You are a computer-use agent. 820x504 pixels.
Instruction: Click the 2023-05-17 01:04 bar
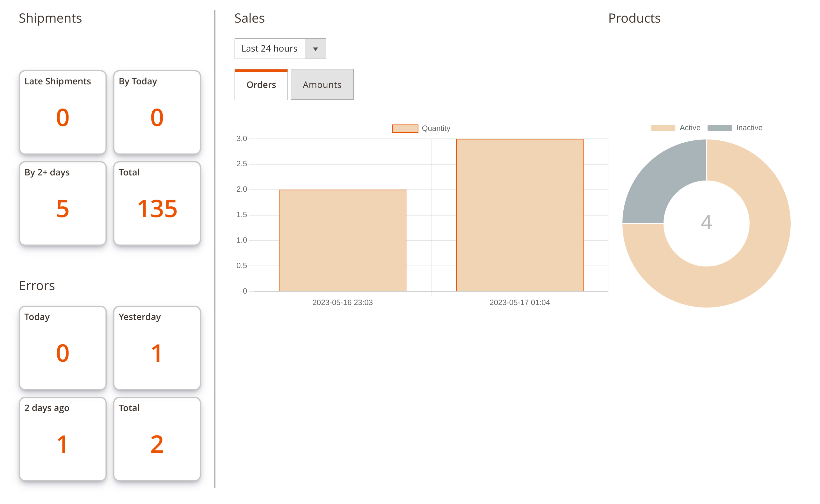(x=519, y=215)
